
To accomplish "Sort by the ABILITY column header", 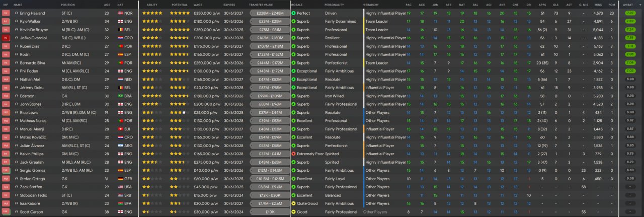I will coord(152,4).
